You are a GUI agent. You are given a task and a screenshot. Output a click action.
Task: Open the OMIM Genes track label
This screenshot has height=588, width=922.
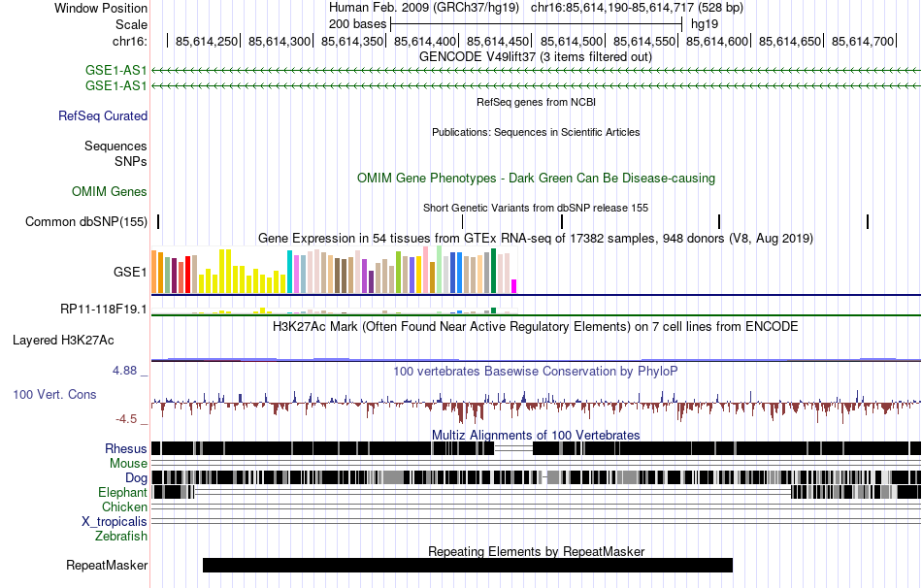click(x=110, y=192)
